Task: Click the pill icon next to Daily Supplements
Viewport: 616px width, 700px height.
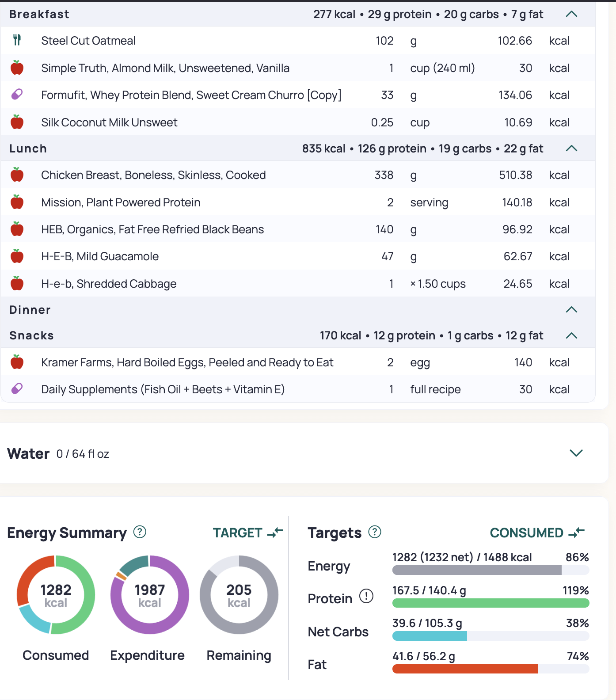Action: (x=17, y=389)
